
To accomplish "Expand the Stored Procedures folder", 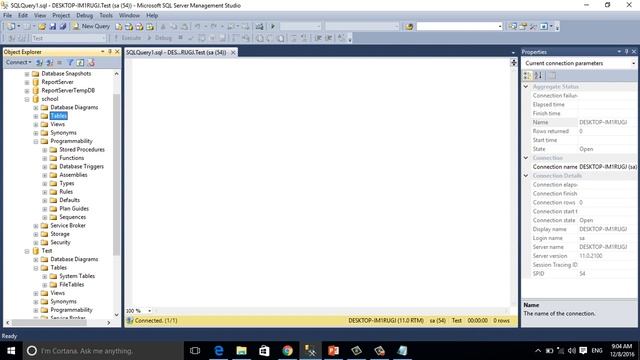I will pyautogui.click(x=45, y=150).
